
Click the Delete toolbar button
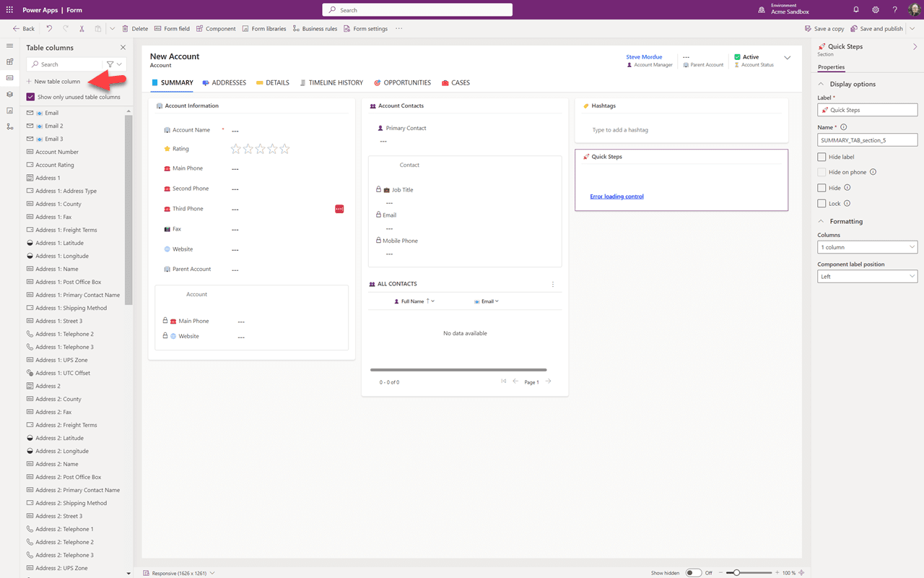coord(135,29)
